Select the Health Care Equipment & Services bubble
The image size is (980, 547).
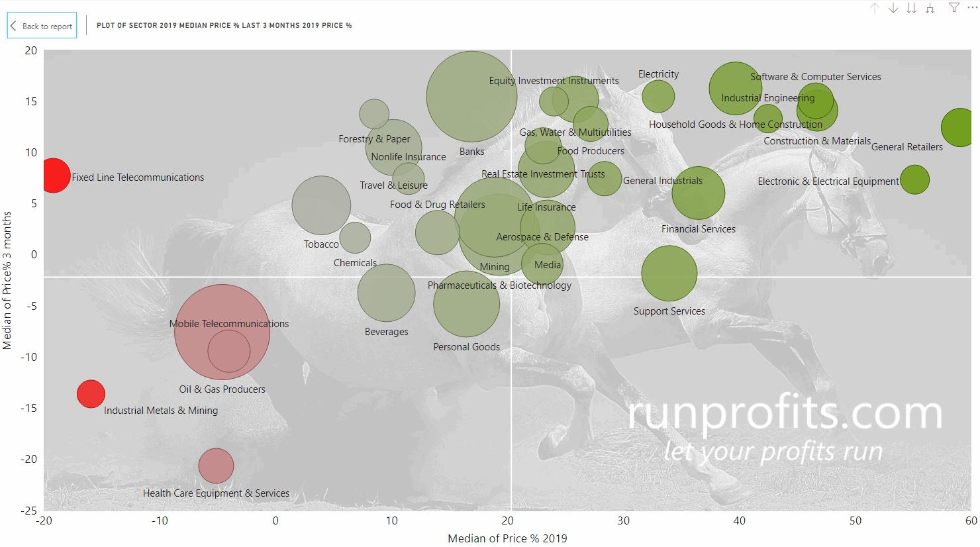coord(216,466)
